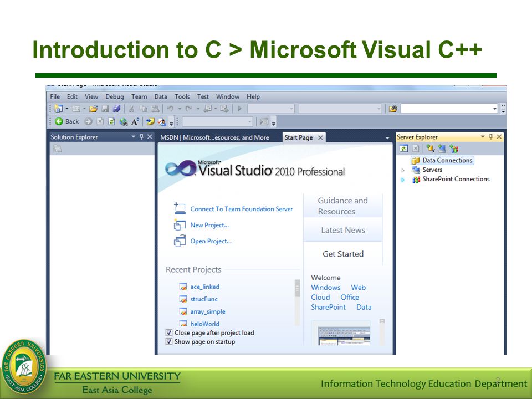Viewport: 532px width, 399px height.
Task: Click the Paste toolbar icon
Action: [x=155, y=109]
